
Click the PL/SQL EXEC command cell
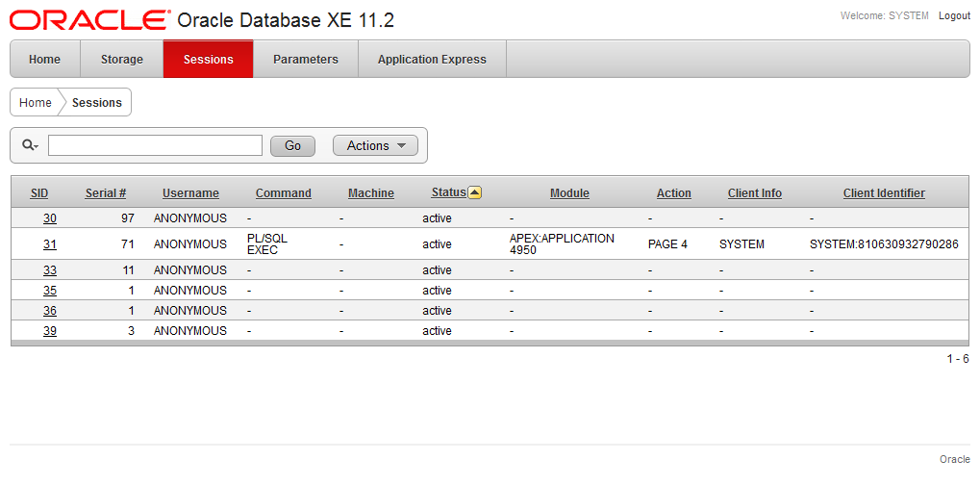click(267, 243)
